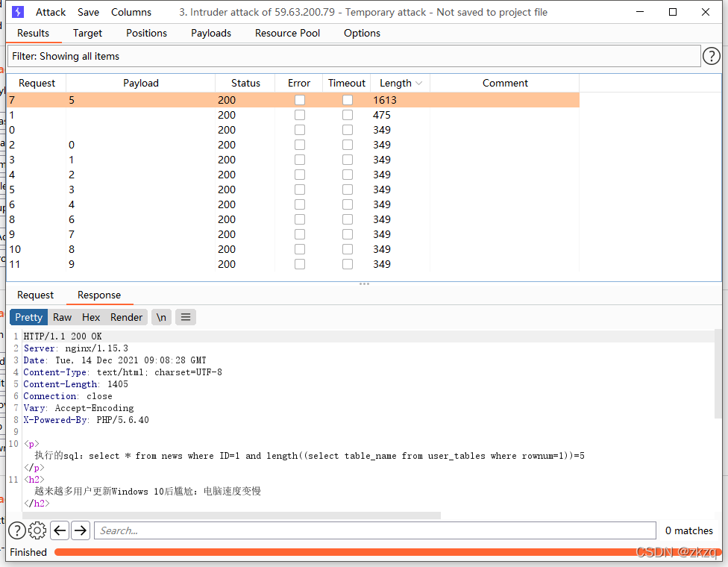This screenshot has width=728, height=567.
Task: Toggle Error checkbox for request 7
Action: 300,100
